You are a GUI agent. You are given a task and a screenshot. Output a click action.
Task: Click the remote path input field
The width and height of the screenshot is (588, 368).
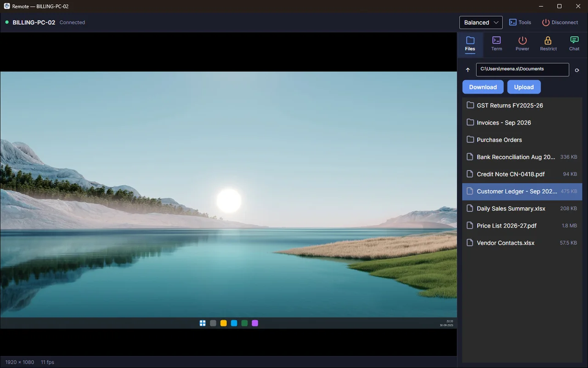click(x=522, y=69)
